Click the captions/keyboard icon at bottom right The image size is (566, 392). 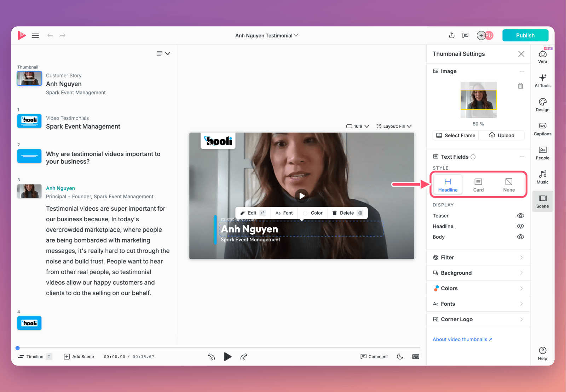pos(416,357)
